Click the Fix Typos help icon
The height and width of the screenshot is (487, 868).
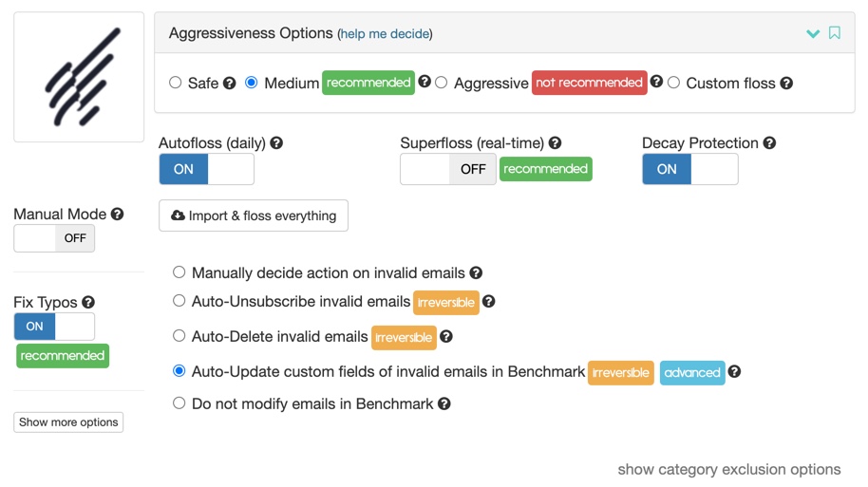(x=88, y=302)
